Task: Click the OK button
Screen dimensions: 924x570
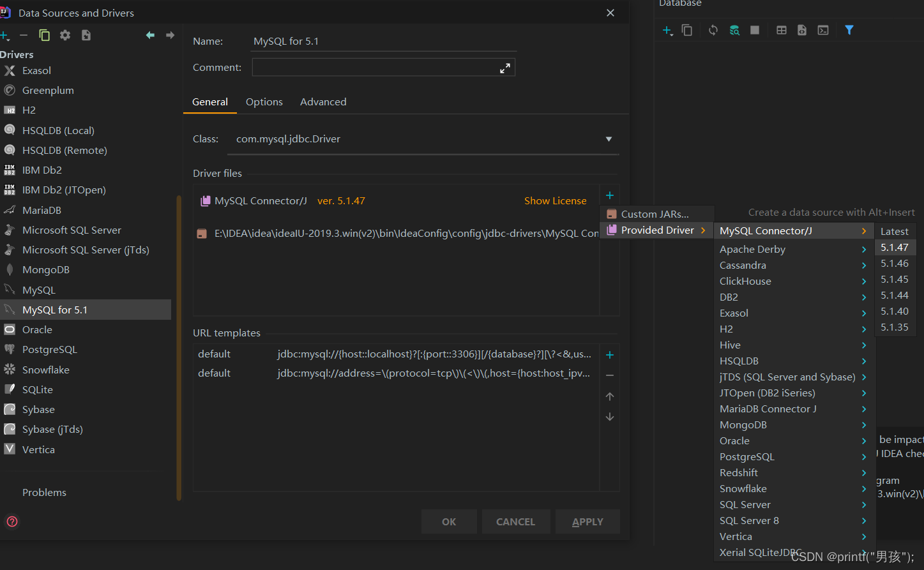Action: click(x=449, y=521)
